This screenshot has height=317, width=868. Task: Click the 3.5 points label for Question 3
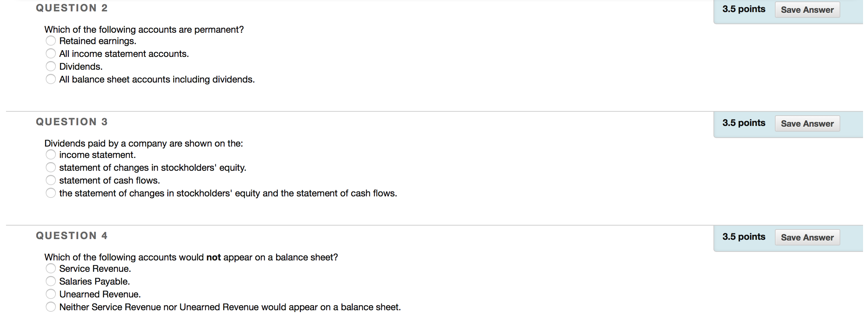coord(744,123)
